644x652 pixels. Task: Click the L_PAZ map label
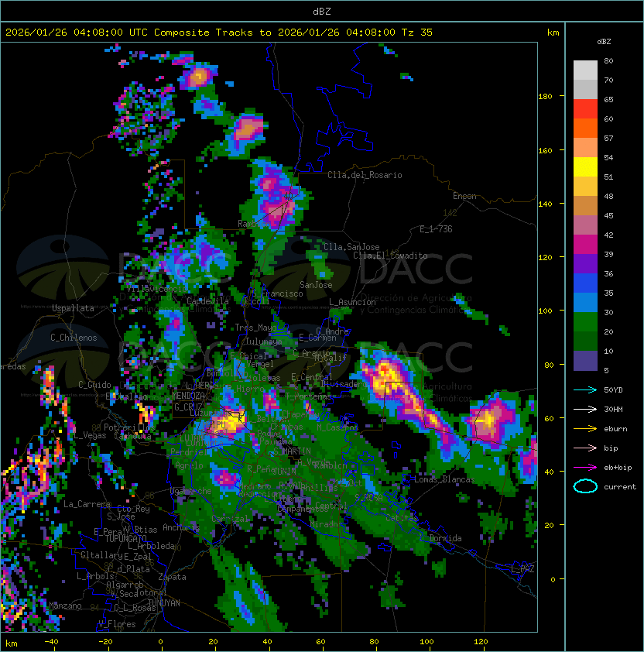[x=522, y=569]
